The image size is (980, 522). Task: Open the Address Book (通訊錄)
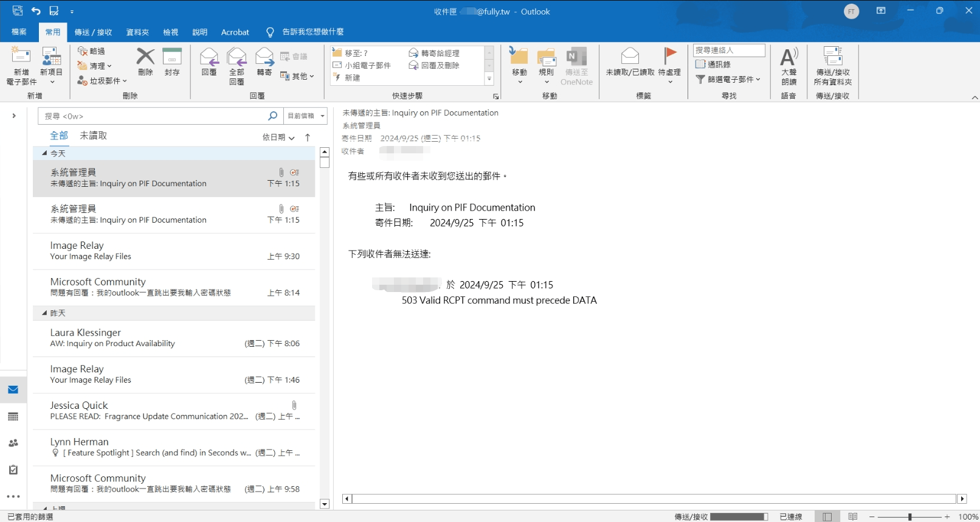713,64
